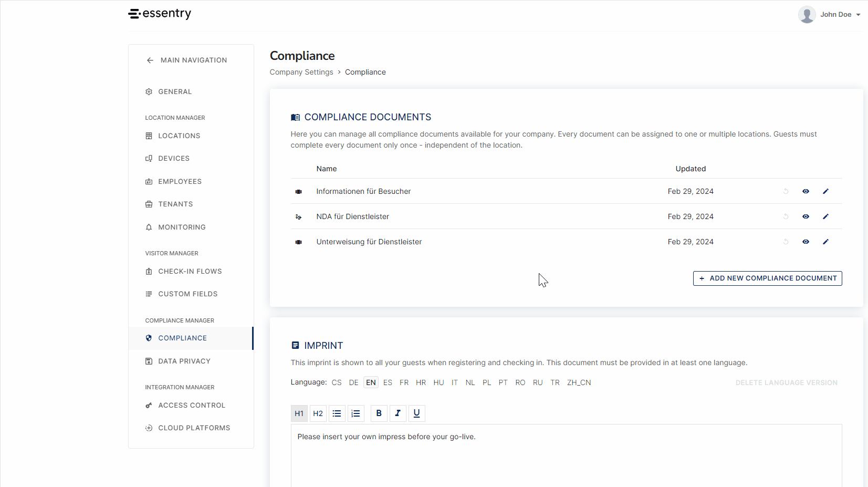Toggle underline formatting
The width and height of the screenshot is (868, 487).
point(417,414)
